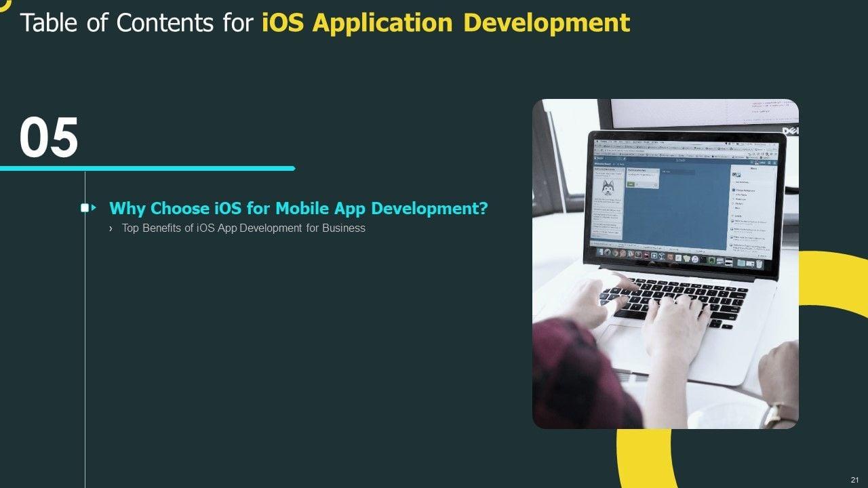Image resolution: width=868 pixels, height=488 pixels.
Task: Click the yellow 'iOS Application Development' title text
Action: pyautogui.click(x=446, y=22)
